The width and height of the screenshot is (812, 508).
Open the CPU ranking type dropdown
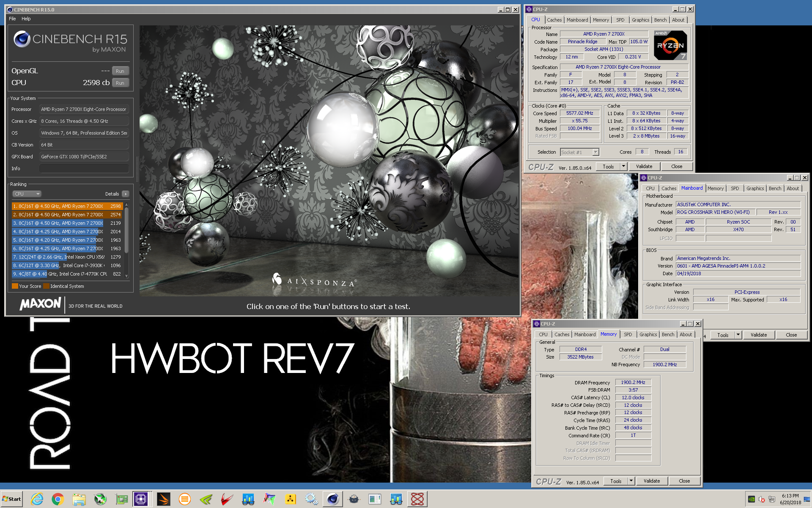27,194
